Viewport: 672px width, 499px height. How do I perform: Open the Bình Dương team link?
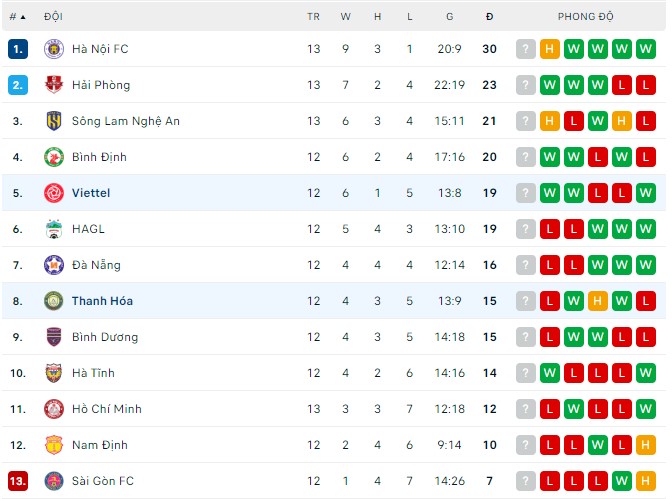tap(105, 337)
